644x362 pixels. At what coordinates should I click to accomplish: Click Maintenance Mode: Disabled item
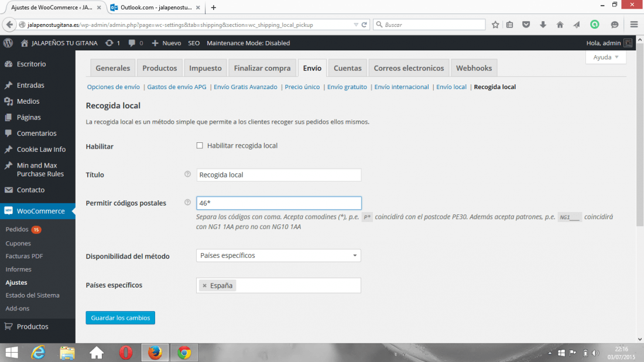coord(248,43)
